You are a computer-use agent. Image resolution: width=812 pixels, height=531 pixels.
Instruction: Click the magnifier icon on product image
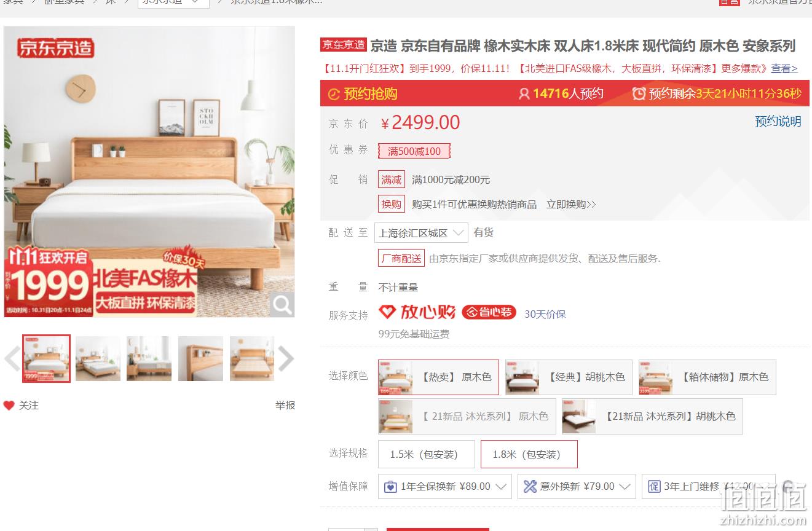click(x=282, y=304)
